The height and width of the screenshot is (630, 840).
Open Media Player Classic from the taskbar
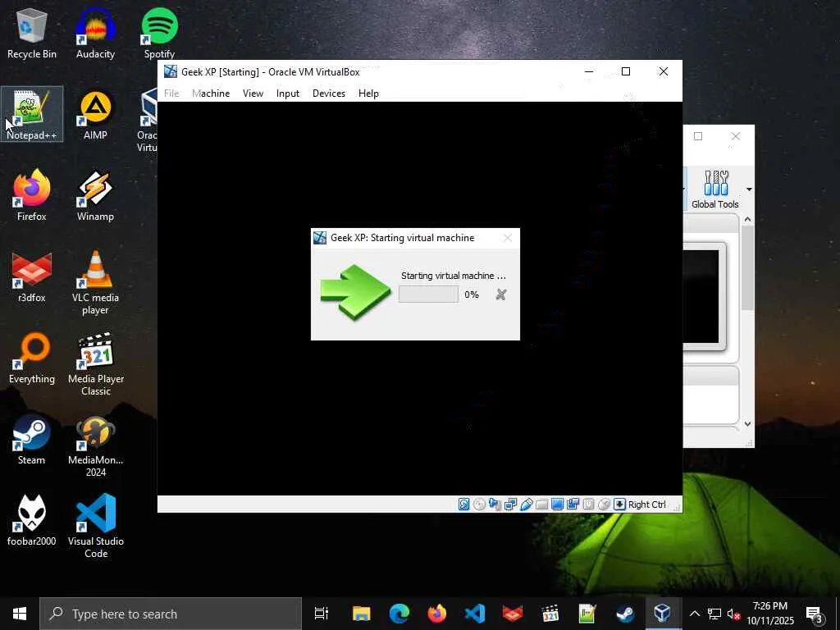[550, 614]
